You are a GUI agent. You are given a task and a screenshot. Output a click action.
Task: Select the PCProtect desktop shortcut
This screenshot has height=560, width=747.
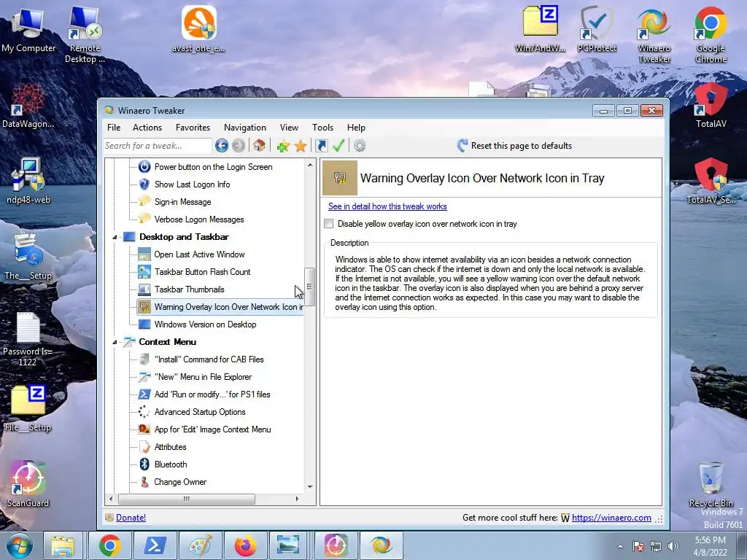point(597,29)
